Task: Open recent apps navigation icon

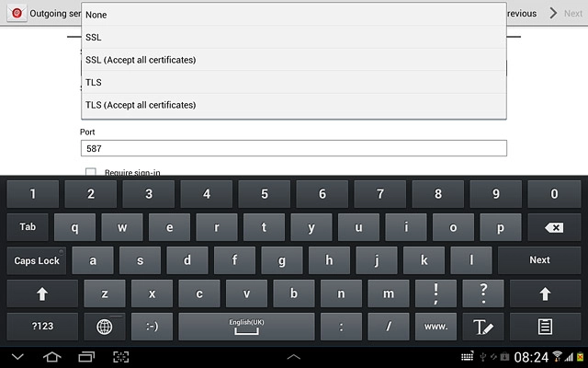Action: [x=86, y=357]
